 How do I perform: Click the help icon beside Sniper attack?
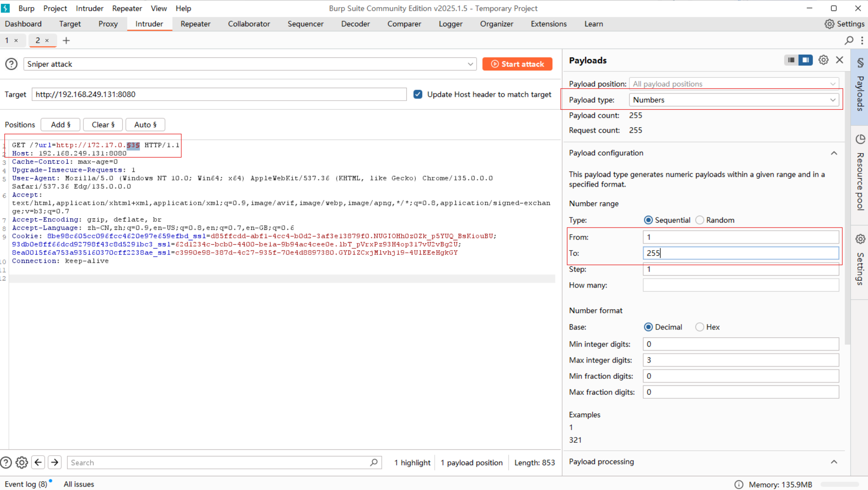(11, 64)
